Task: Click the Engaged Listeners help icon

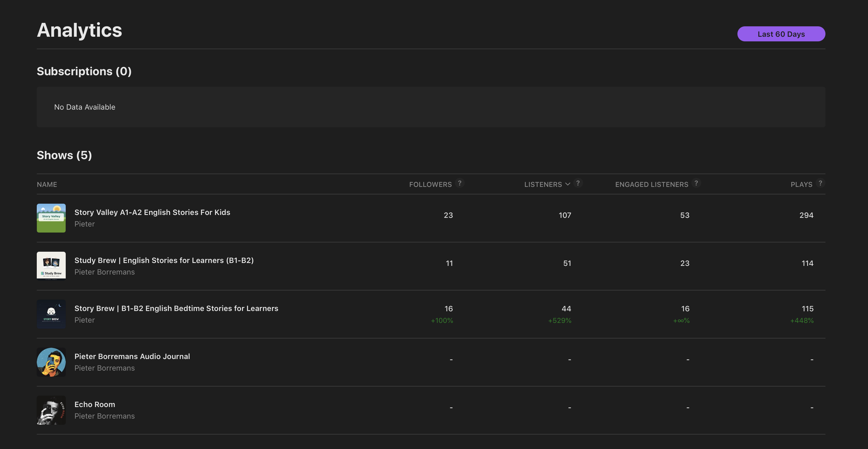Action: click(696, 183)
